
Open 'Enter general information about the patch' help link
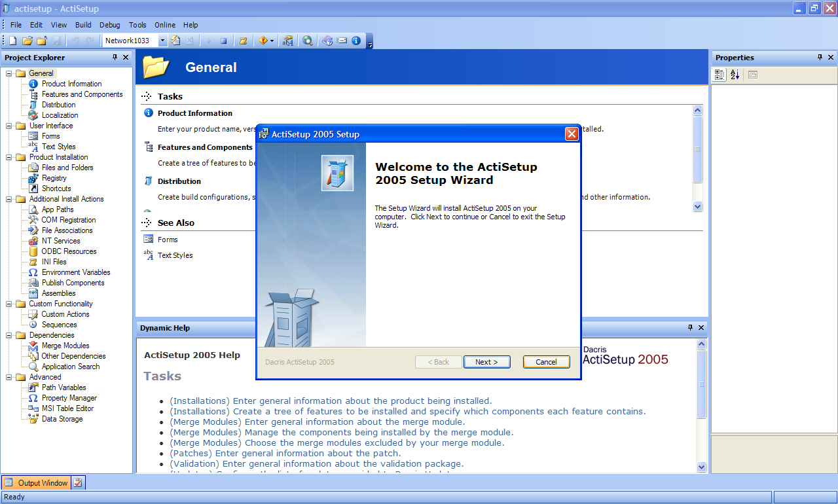tap(285, 453)
